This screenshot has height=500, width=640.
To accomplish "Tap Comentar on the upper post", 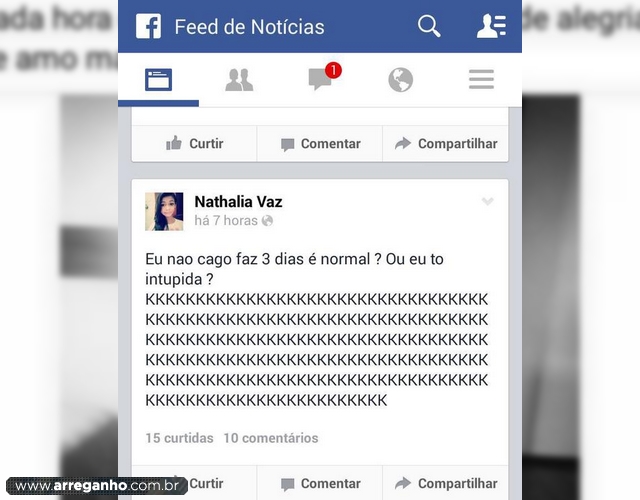I will point(320,144).
